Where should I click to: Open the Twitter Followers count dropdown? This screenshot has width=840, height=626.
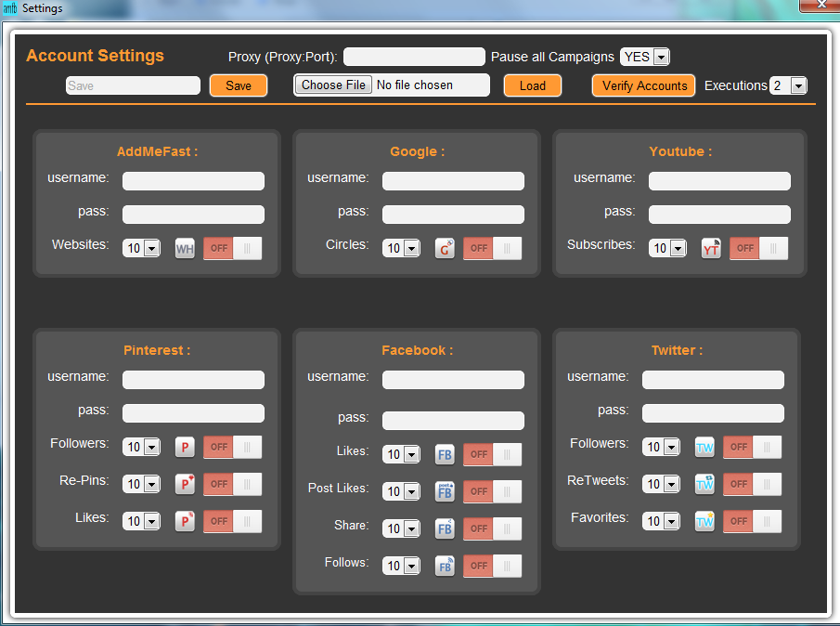coord(661,447)
